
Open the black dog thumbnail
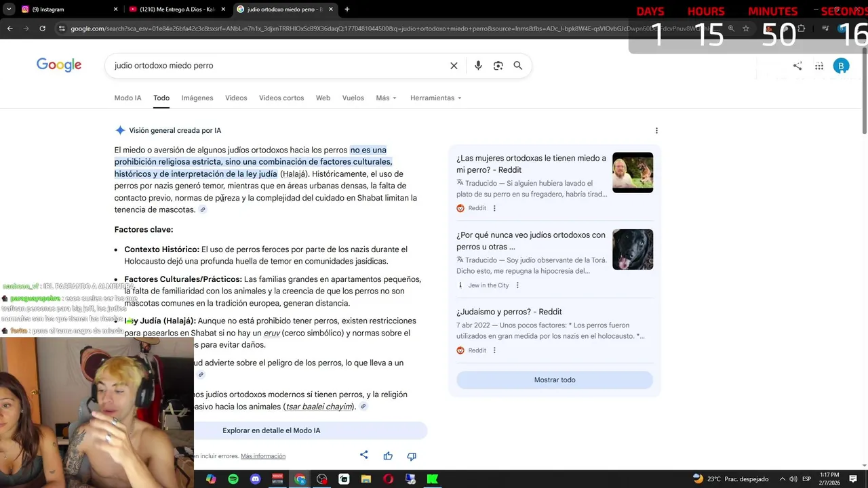tap(633, 249)
